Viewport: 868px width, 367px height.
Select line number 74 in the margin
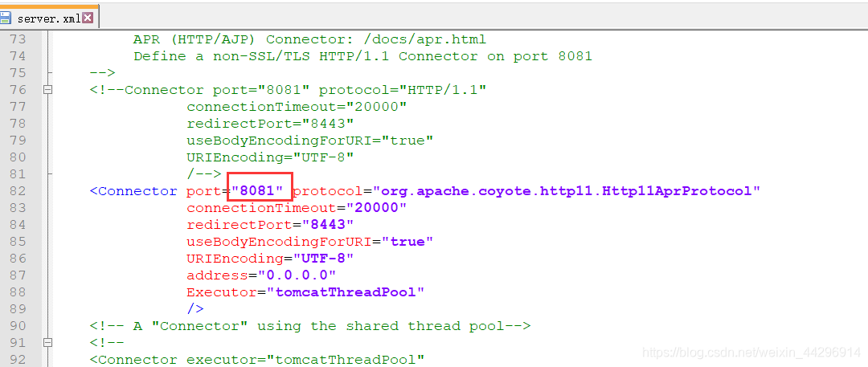pyautogui.click(x=18, y=56)
